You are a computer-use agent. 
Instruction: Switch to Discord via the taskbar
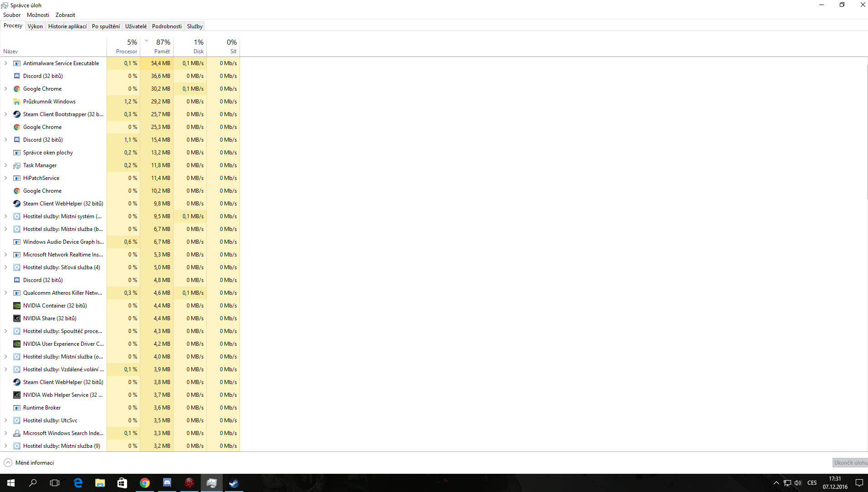point(167,483)
